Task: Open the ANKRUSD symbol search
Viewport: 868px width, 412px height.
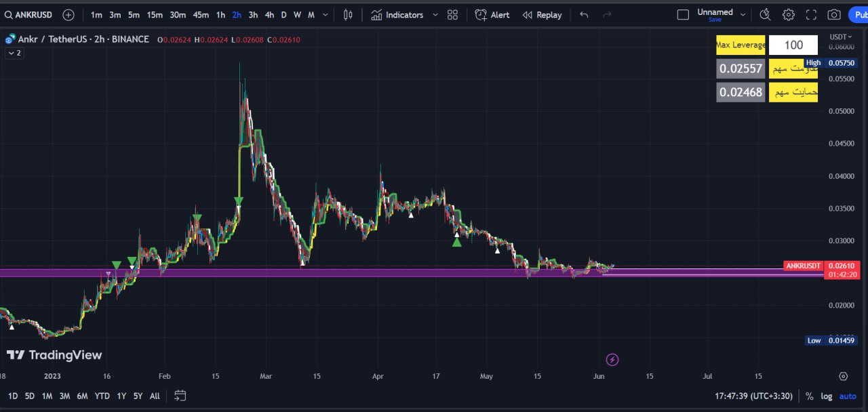Action: point(30,15)
